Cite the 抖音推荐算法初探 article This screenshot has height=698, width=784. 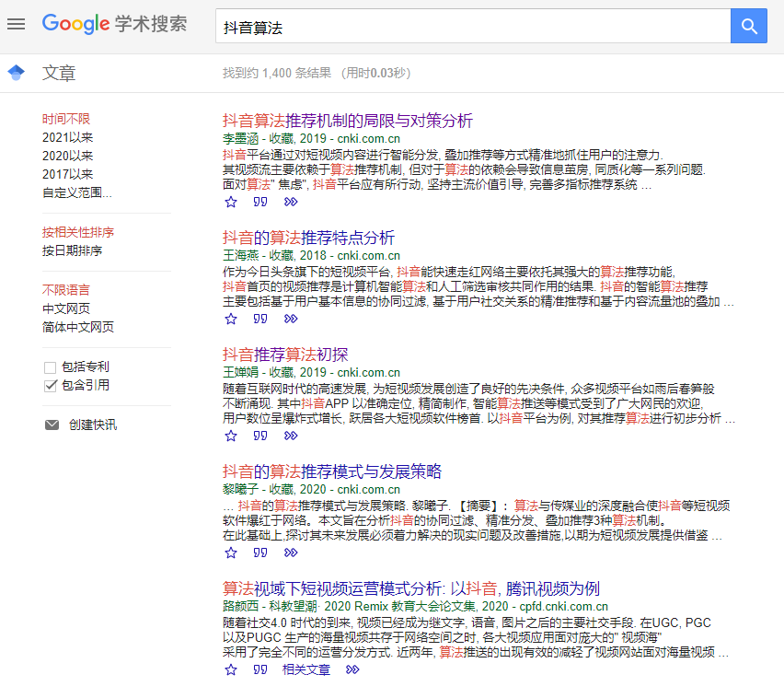click(260, 436)
